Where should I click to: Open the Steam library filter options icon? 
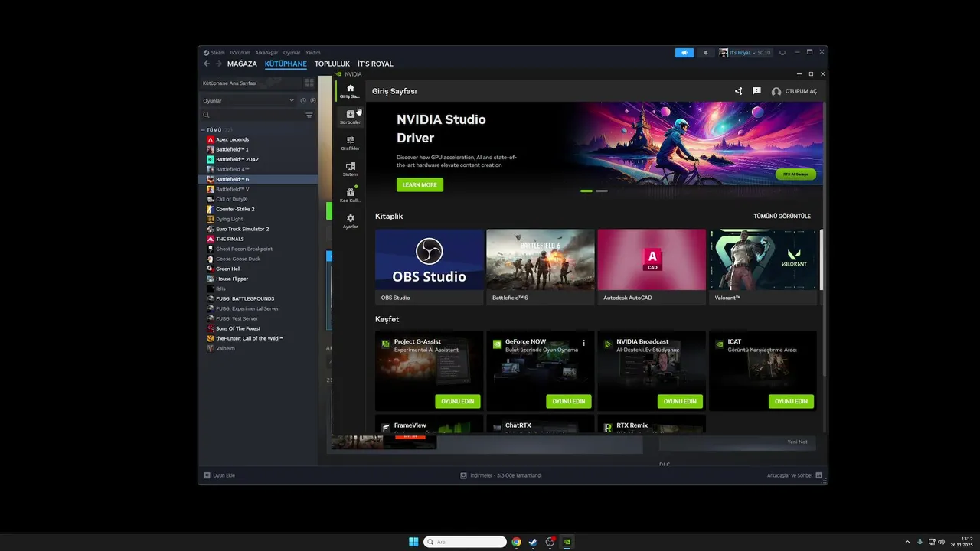[309, 115]
